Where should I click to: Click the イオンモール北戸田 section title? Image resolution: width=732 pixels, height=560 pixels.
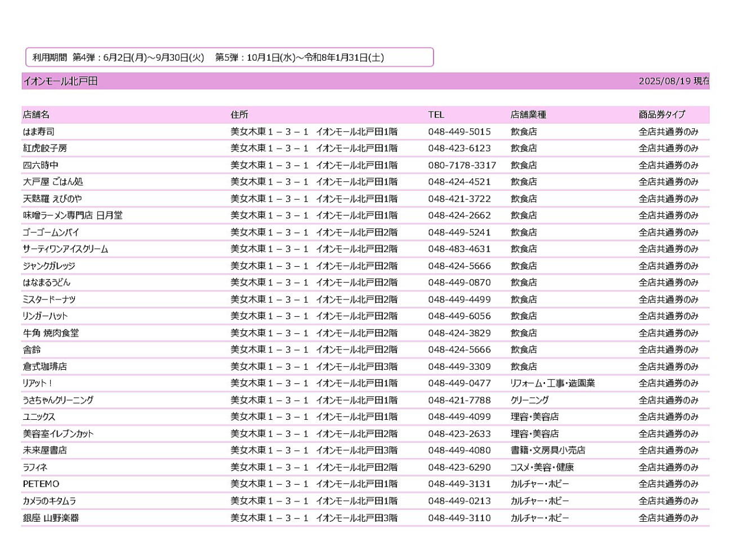pos(60,82)
